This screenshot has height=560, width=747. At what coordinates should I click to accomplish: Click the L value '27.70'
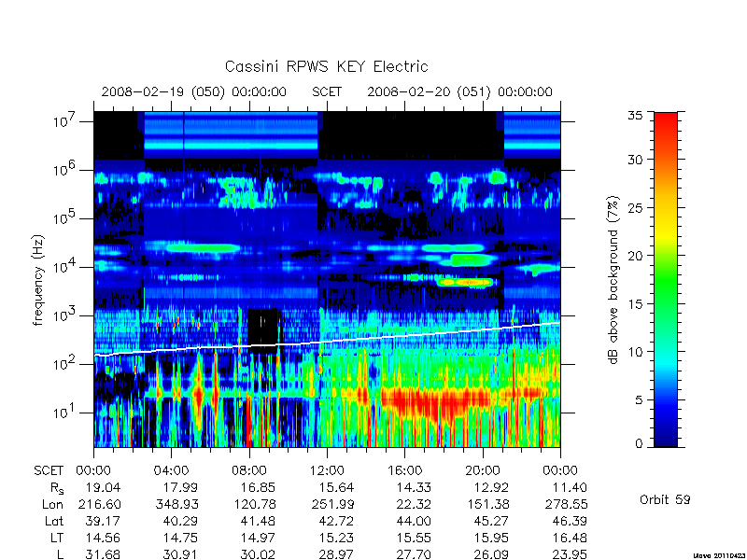pos(413,554)
